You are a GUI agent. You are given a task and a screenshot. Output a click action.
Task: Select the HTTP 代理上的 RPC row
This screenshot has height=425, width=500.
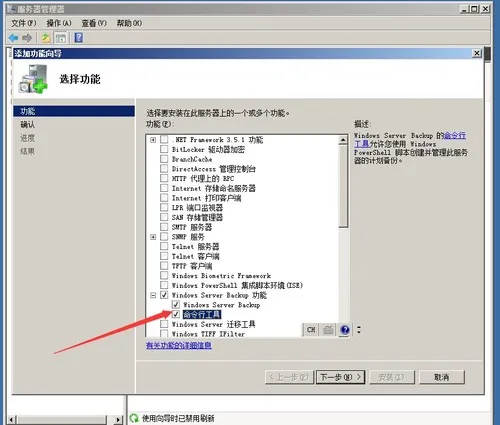coord(203,178)
